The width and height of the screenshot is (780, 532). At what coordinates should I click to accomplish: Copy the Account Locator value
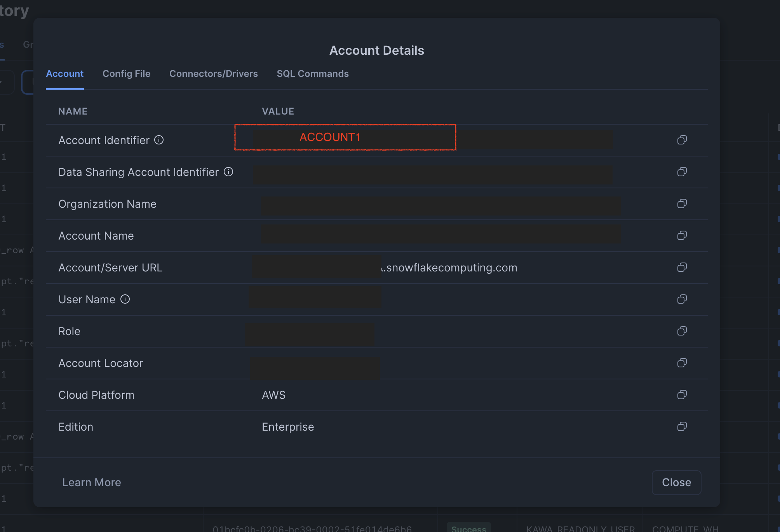682,363
